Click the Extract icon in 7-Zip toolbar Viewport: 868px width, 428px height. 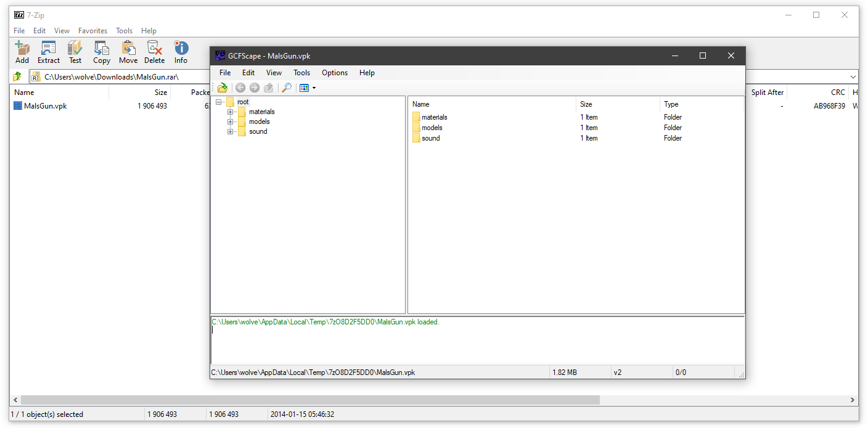(x=49, y=48)
